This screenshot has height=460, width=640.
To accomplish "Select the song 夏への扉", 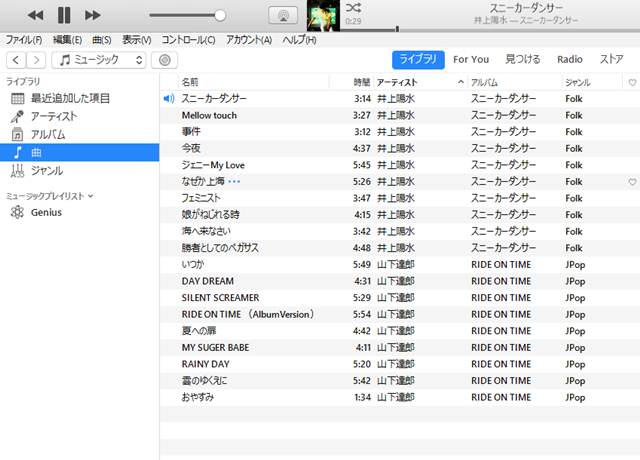I will click(x=199, y=331).
